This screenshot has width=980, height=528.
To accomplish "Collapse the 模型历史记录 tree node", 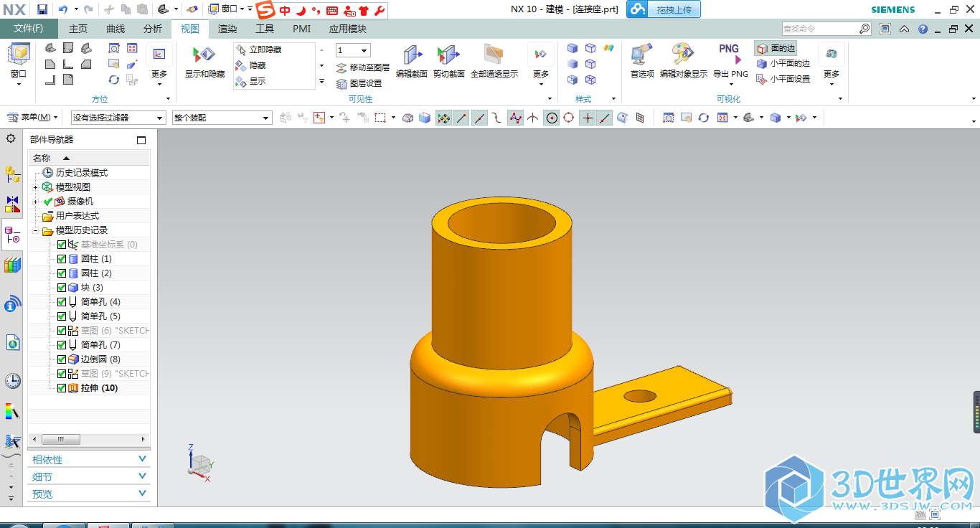I will click(x=35, y=230).
